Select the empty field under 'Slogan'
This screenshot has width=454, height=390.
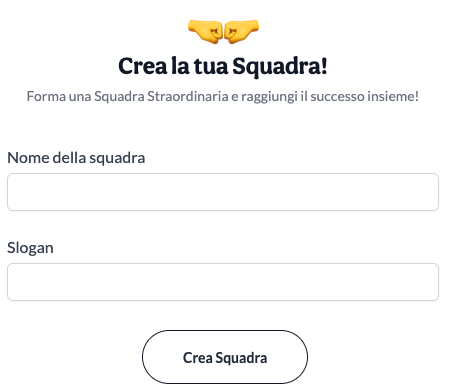pos(223,282)
